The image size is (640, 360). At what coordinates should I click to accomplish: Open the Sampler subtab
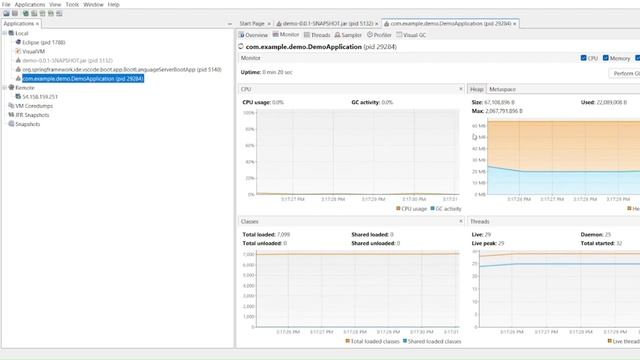click(348, 35)
